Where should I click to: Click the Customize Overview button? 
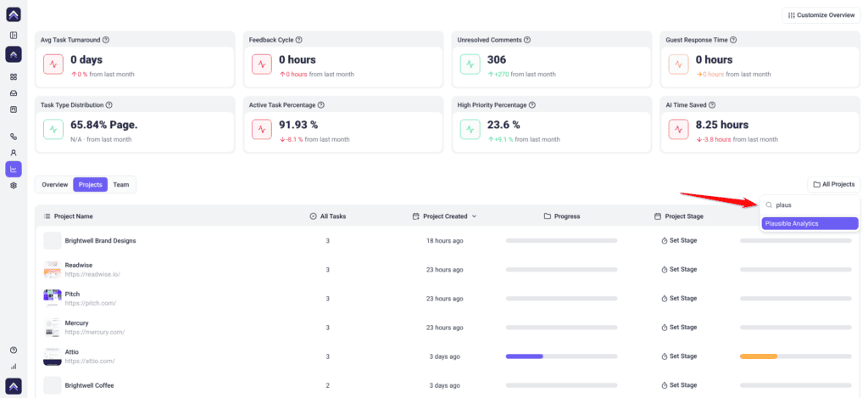click(x=821, y=15)
